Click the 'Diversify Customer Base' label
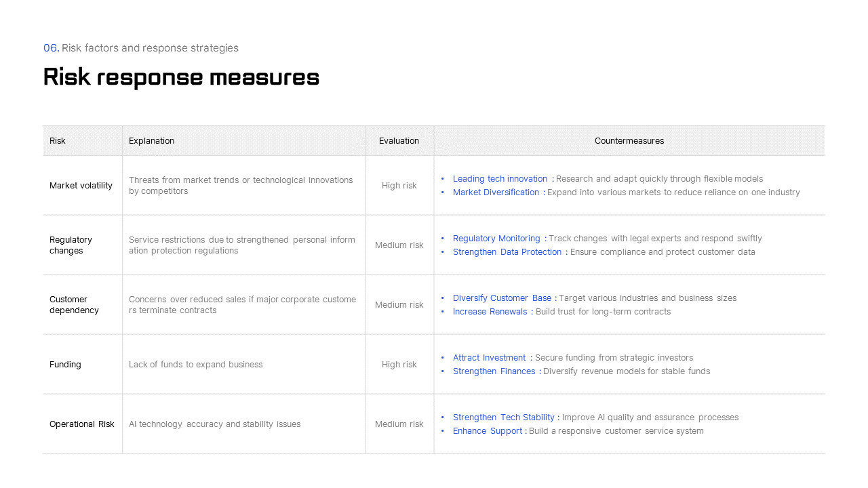Screen dimensions: 868x488 [x=502, y=298]
